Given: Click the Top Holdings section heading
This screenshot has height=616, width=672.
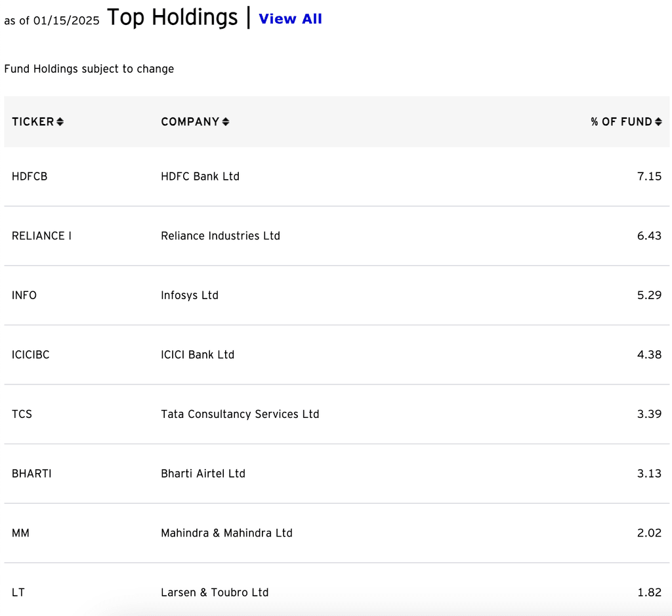Looking at the screenshot, I should pyautogui.click(x=172, y=18).
